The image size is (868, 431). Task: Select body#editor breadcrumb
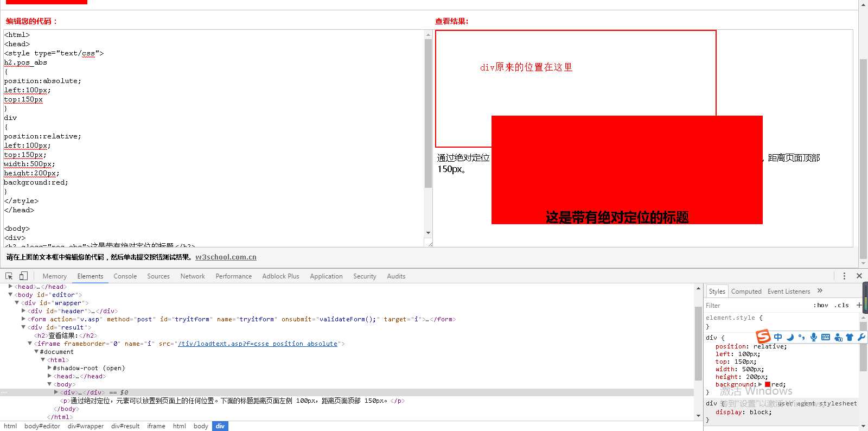tap(42, 426)
